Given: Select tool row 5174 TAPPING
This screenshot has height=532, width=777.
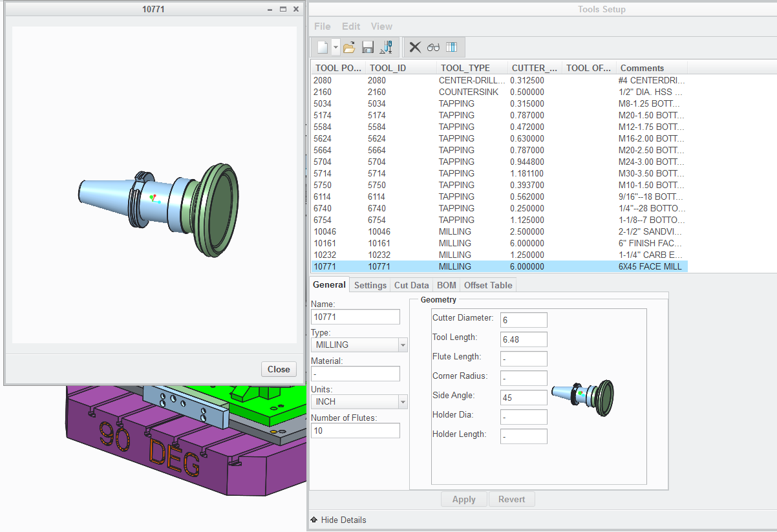Looking at the screenshot, I should (499, 115).
